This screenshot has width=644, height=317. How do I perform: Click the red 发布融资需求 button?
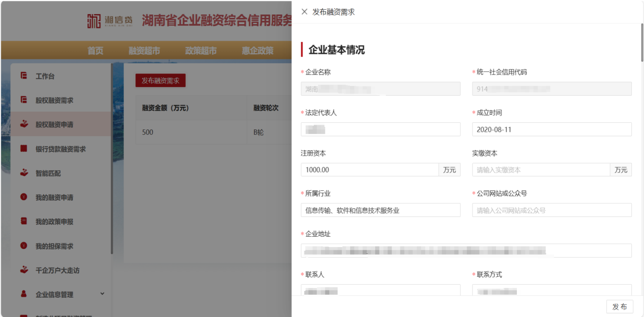click(x=161, y=81)
